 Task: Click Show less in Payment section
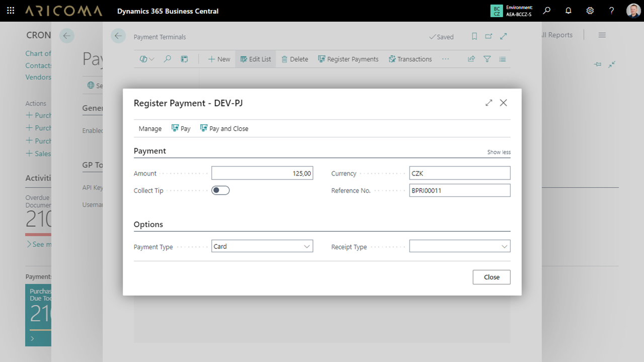click(x=499, y=152)
